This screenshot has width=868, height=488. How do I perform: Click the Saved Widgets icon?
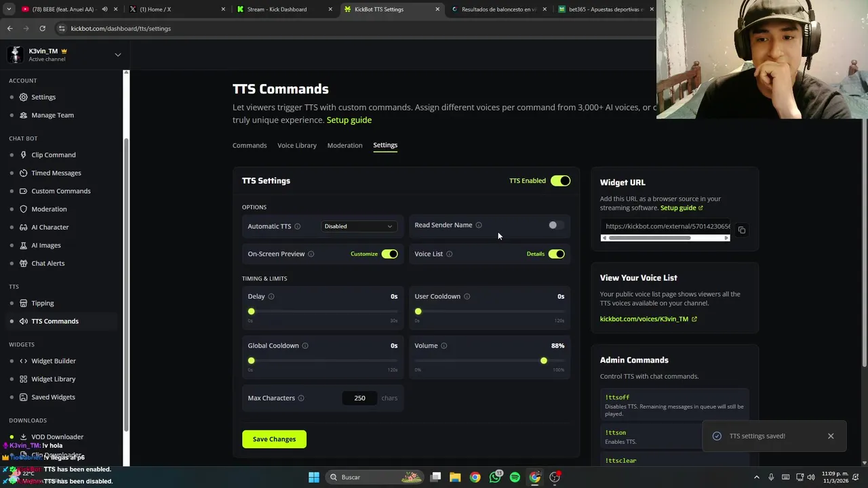click(23, 397)
